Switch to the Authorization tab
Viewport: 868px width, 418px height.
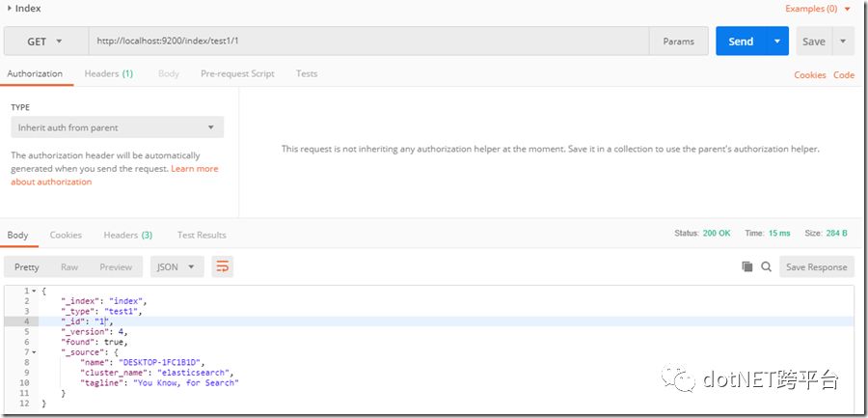[35, 73]
